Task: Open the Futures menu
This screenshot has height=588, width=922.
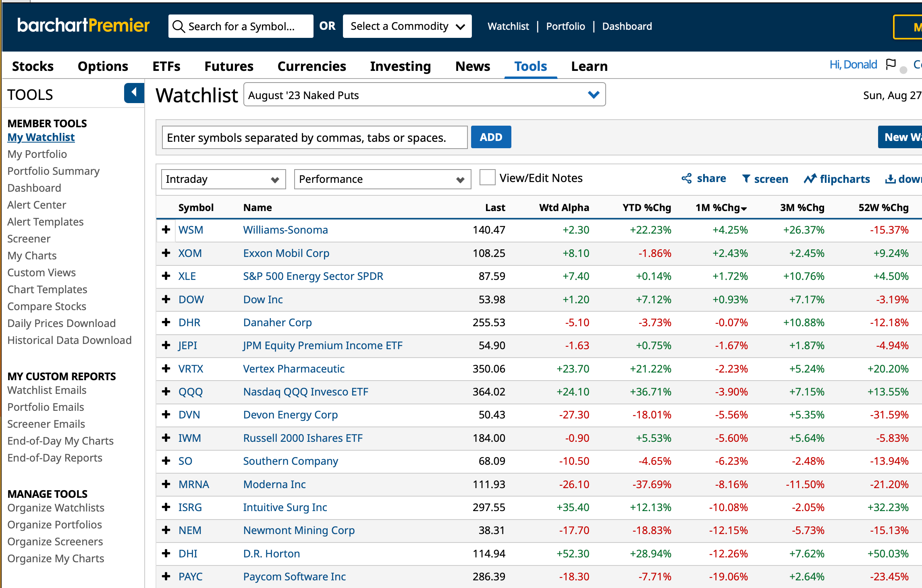Action: pyautogui.click(x=229, y=66)
